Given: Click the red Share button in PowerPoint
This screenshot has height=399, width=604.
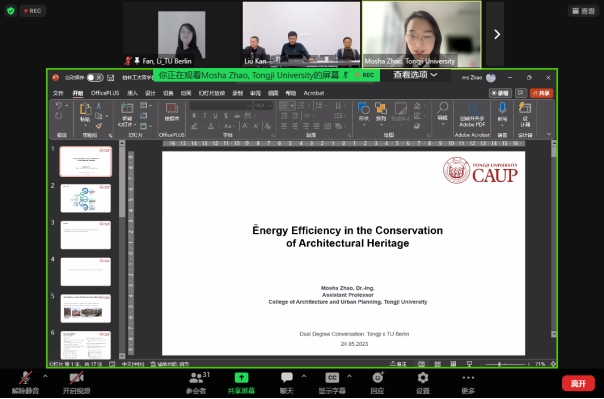Looking at the screenshot, I should pos(542,93).
